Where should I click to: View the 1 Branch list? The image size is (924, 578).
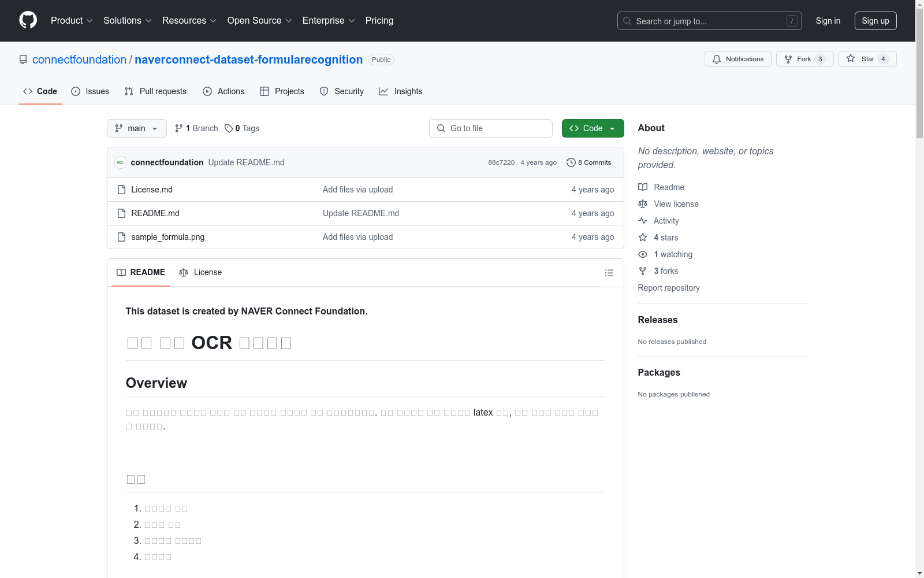tap(196, 128)
